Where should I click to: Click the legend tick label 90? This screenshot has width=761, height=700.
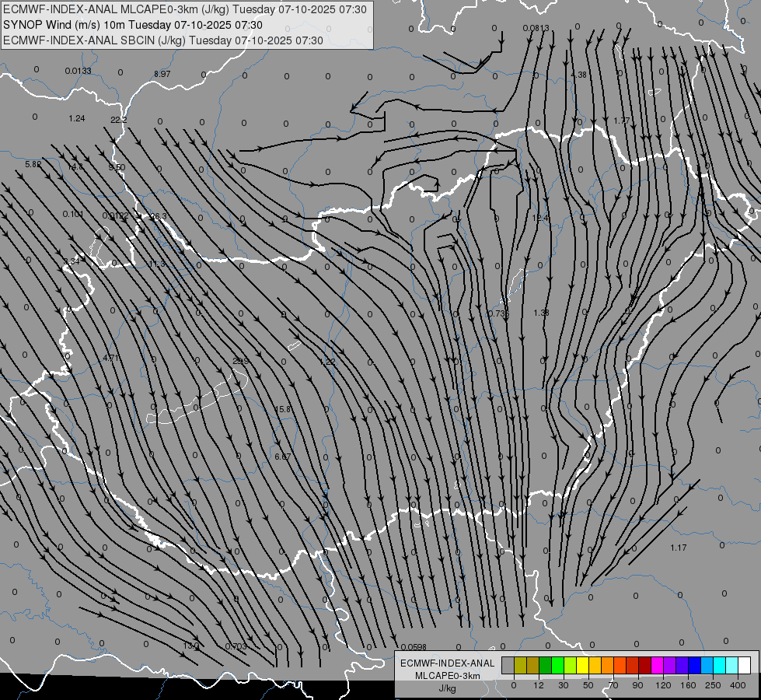[637, 685]
